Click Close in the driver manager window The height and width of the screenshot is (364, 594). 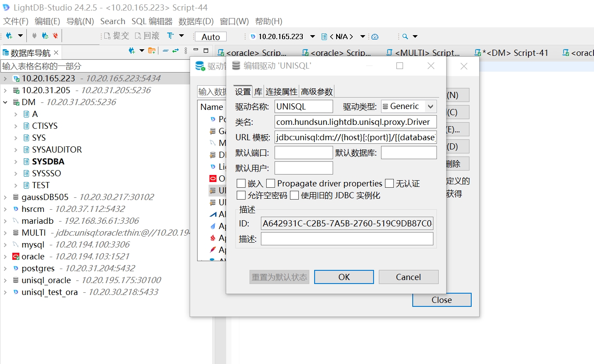pos(442,300)
